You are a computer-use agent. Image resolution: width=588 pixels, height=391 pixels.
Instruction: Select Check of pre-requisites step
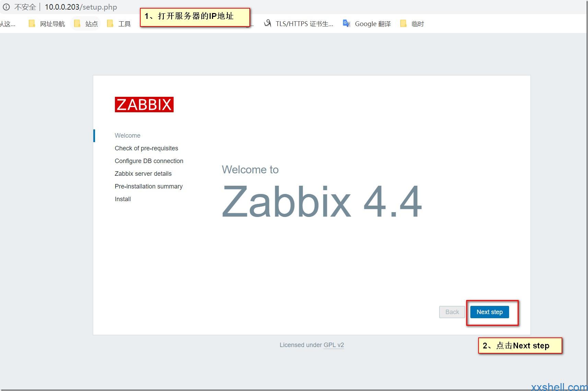[146, 148]
